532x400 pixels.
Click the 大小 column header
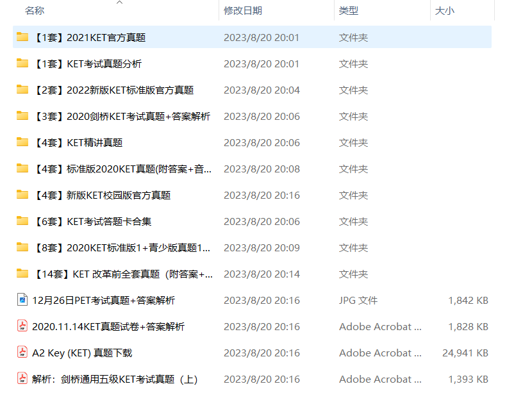click(444, 11)
